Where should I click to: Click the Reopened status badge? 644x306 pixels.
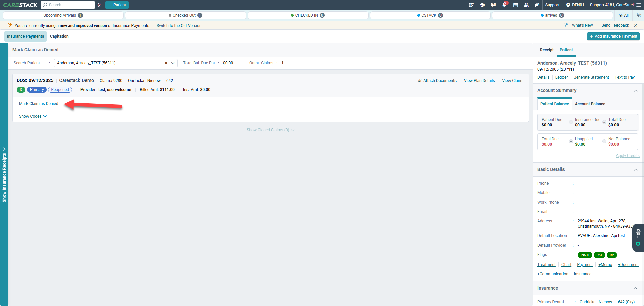[60, 90]
